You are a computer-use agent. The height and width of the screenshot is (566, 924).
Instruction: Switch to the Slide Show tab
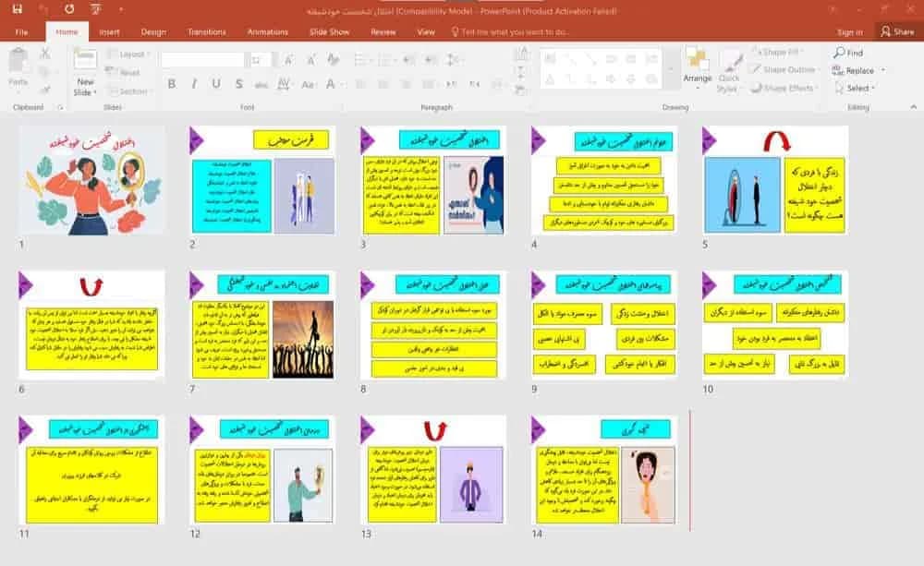(330, 31)
